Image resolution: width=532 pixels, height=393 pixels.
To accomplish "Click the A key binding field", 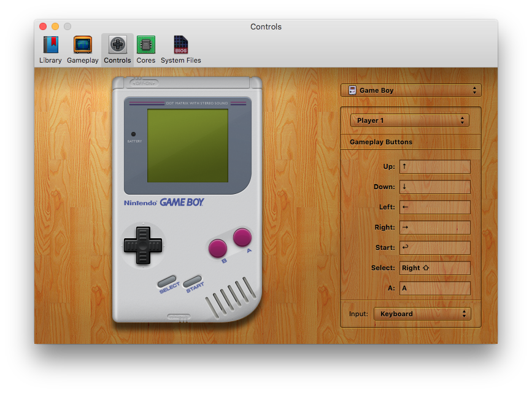I will [435, 288].
